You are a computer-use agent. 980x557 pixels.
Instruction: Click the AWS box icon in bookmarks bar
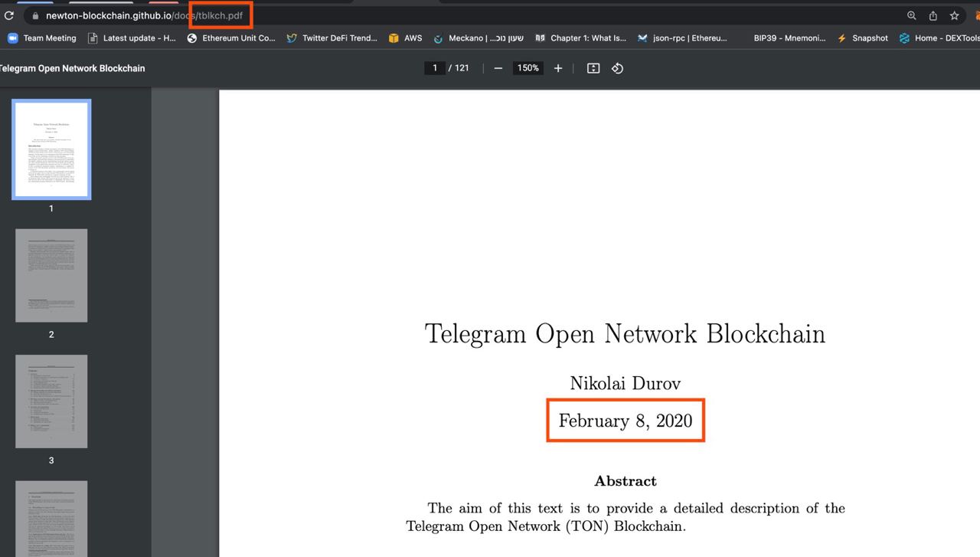pyautogui.click(x=394, y=38)
